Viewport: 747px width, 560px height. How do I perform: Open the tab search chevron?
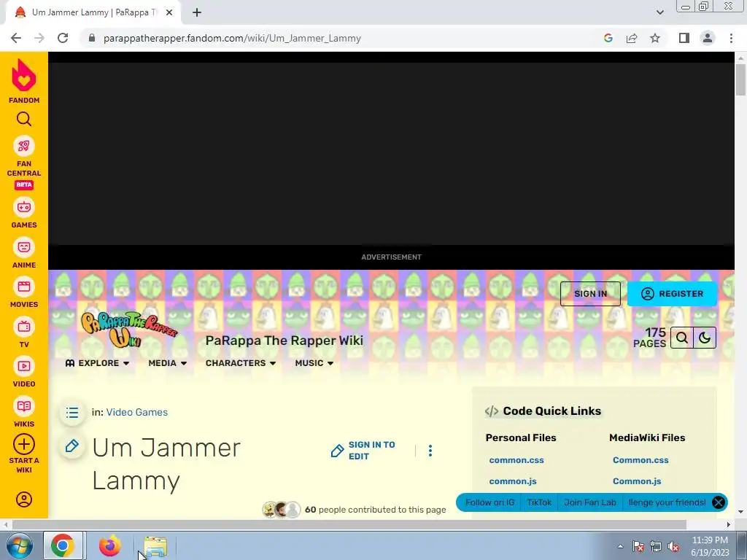[659, 12]
